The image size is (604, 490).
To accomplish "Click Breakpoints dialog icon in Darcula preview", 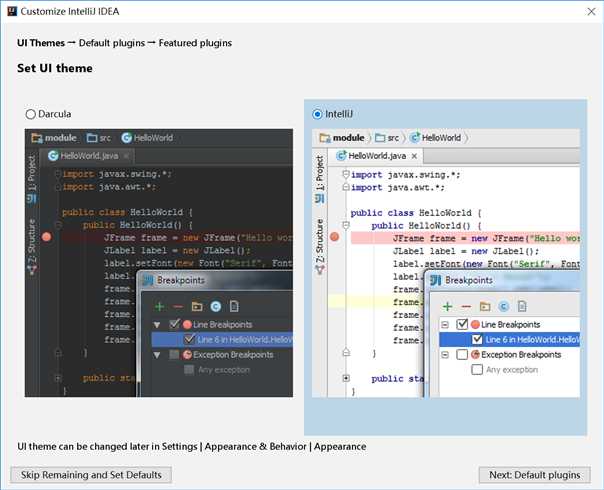I will (x=148, y=280).
